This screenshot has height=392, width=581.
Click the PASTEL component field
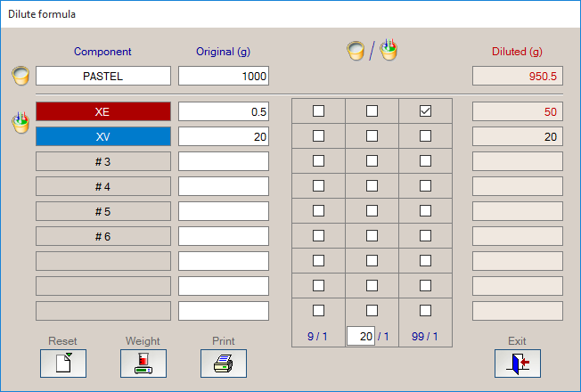point(103,76)
